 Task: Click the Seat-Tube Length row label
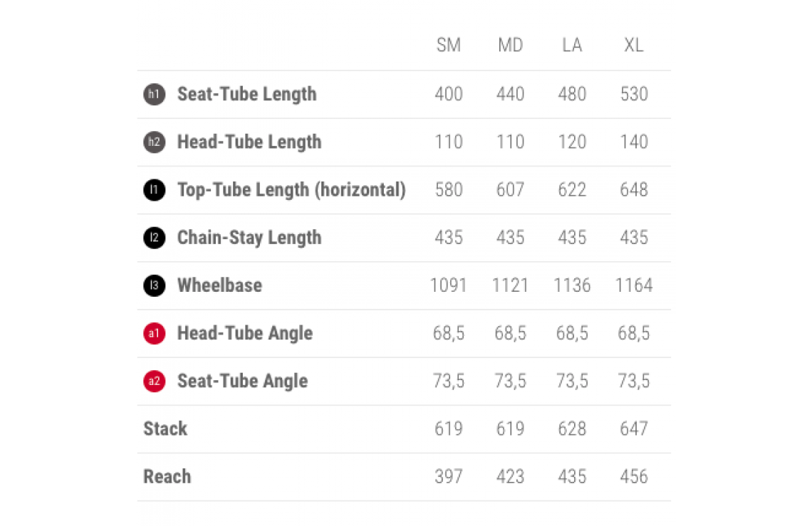coord(246,95)
